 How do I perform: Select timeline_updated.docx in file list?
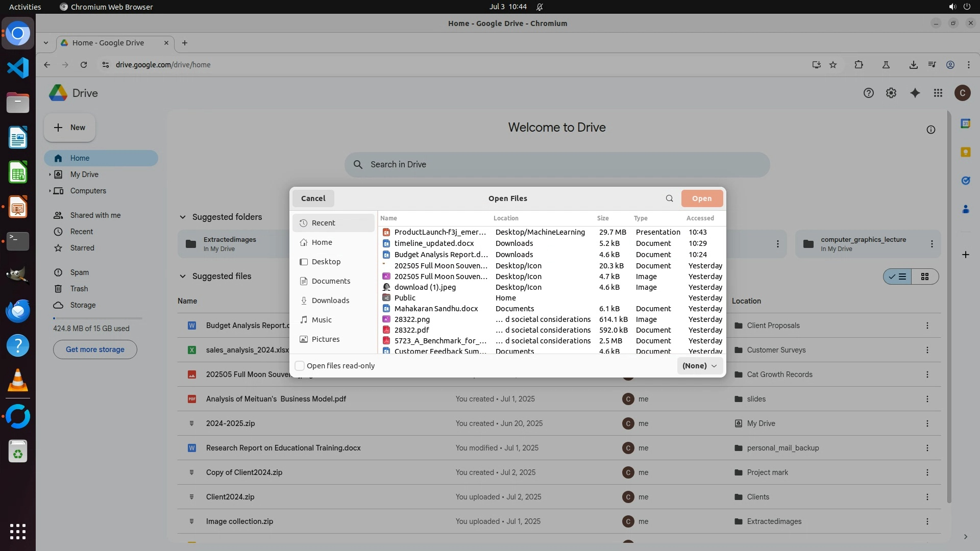coord(434,243)
